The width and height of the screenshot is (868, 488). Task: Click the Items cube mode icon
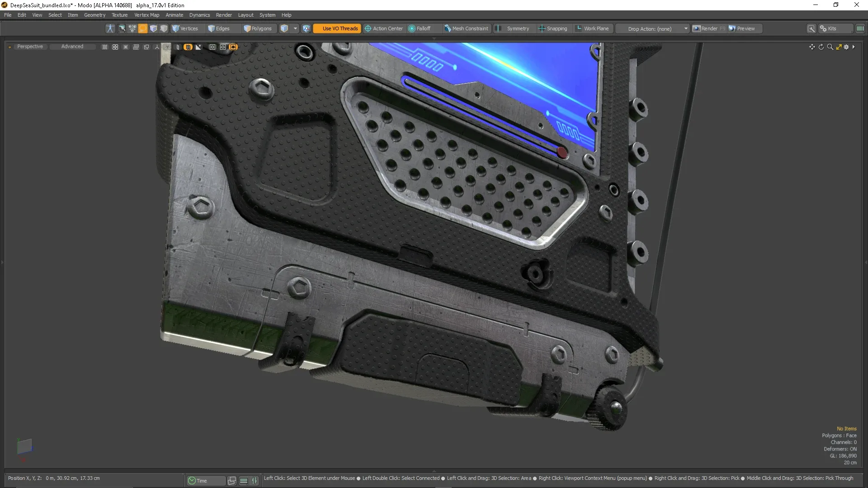coord(284,28)
